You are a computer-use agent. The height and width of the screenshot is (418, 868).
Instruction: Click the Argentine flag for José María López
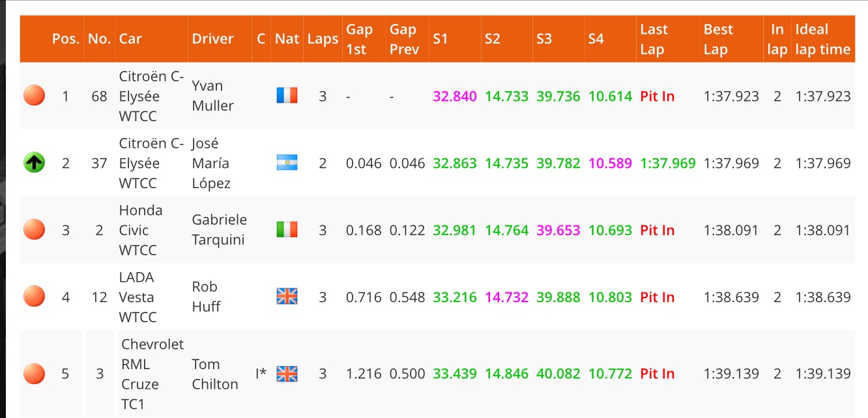287,163
